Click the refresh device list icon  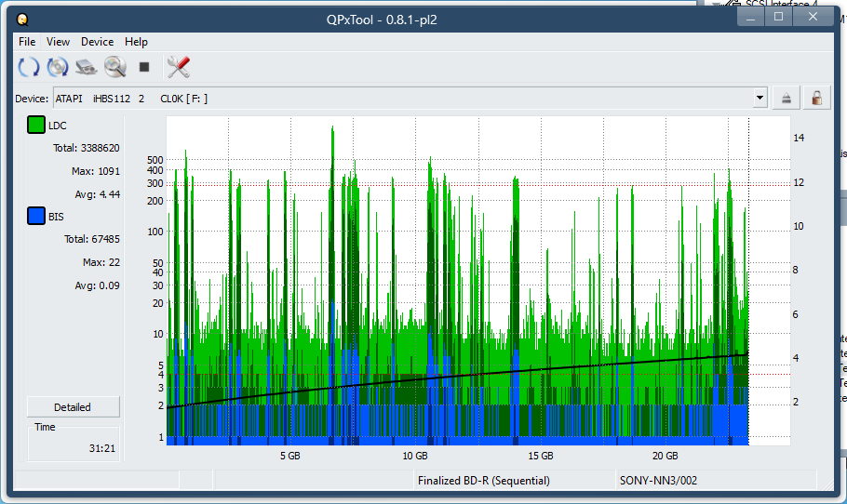(x=29, y=68)
